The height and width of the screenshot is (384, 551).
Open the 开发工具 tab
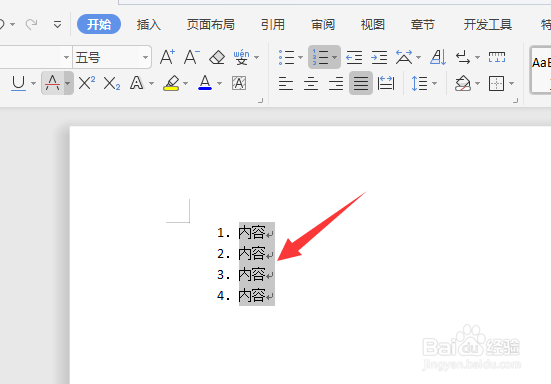click(487, 24)
